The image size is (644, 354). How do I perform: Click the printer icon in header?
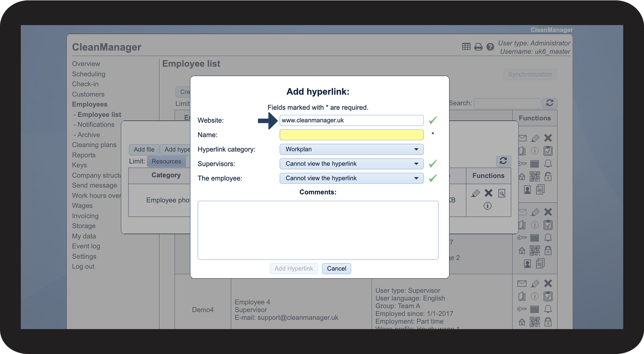pyautogui.click(x=478, y=47)
